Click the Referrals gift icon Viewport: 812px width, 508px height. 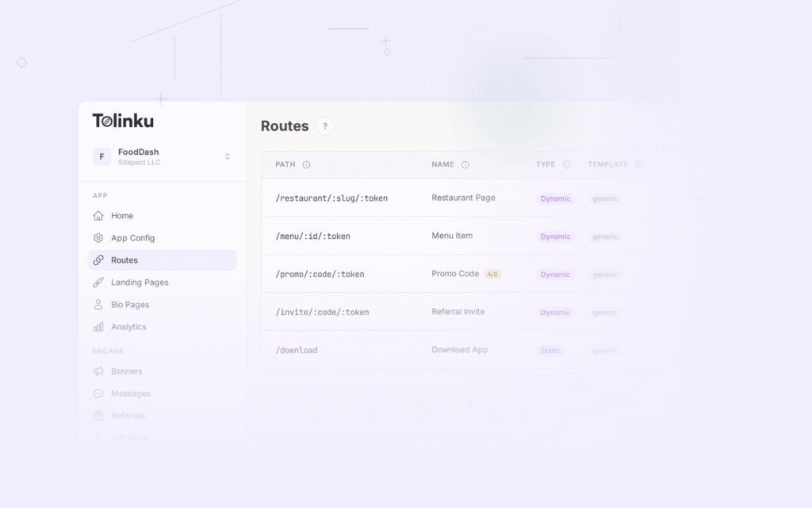(x=98, y=415)
